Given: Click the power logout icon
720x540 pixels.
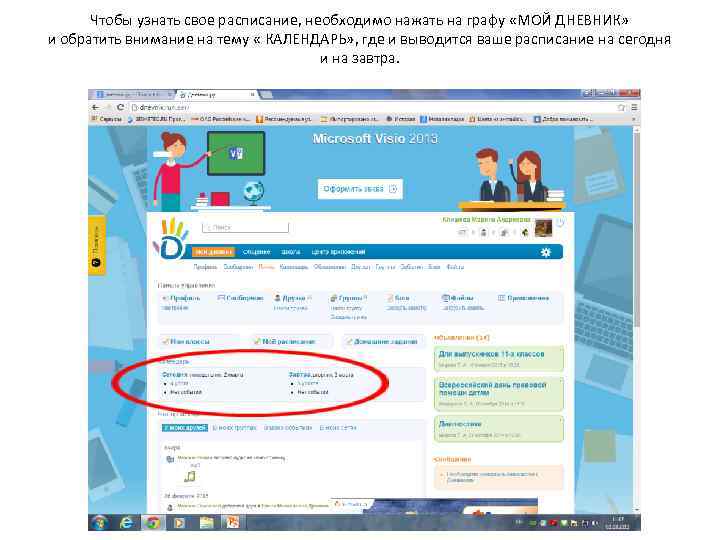Looking at the screenshot, I should pos(560,223).
